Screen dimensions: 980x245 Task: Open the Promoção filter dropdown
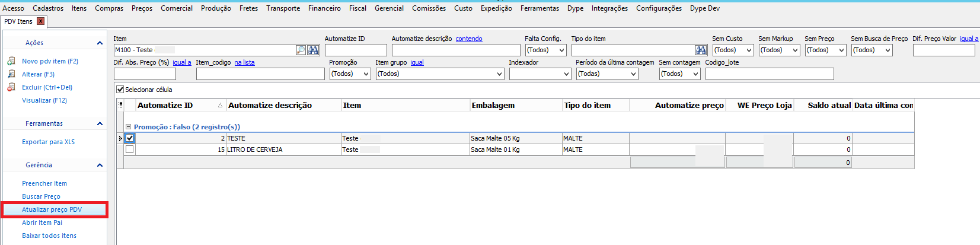click(x=366, y=74)
